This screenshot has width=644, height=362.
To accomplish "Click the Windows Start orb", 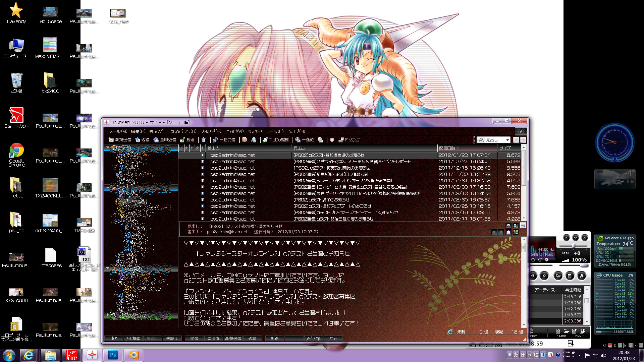I will (x=9, y=355).
